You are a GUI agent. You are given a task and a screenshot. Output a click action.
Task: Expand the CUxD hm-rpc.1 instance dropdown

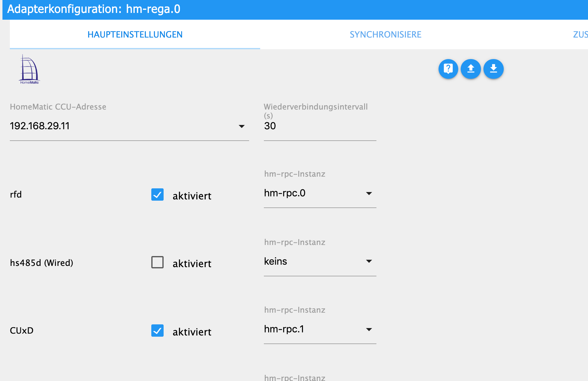click(x=369, y=329)
